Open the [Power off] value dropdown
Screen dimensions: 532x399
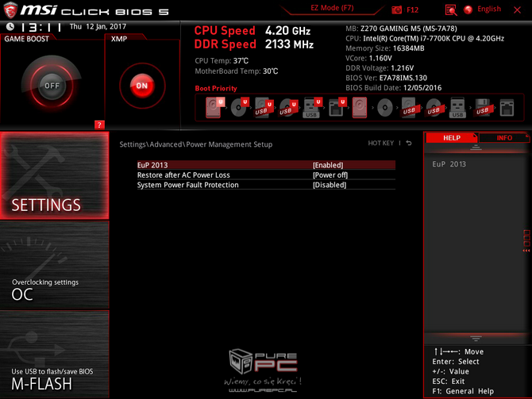coord(330,175)
